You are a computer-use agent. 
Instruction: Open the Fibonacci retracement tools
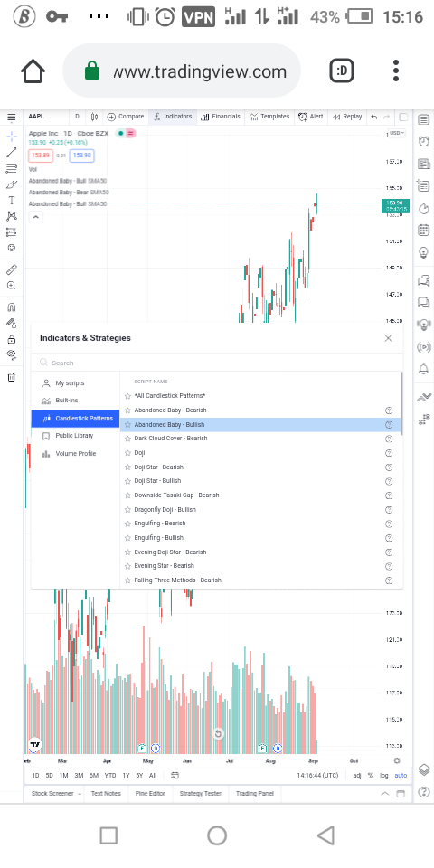[x=11, y=168]
